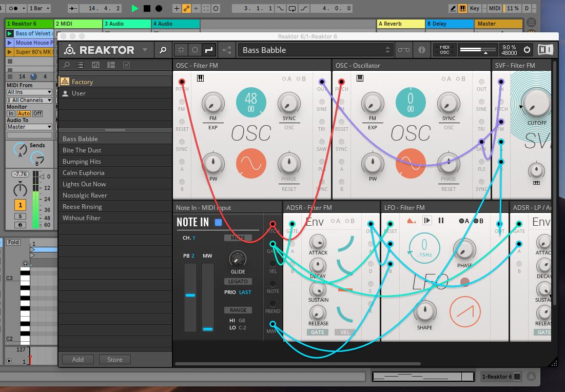
Task: Select the browser checkmark tab icon
Action: click(126, 65)
